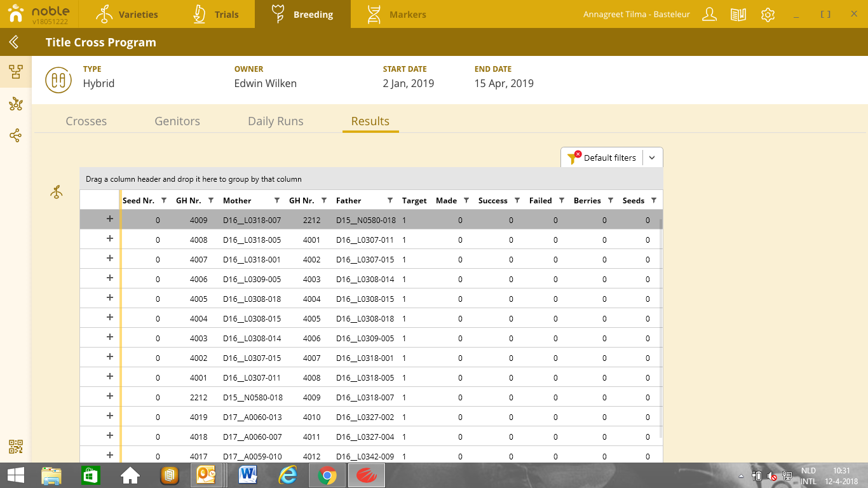Switch to the Crosses tab
This screenshot has width=868, height=488.
(86, 121)
